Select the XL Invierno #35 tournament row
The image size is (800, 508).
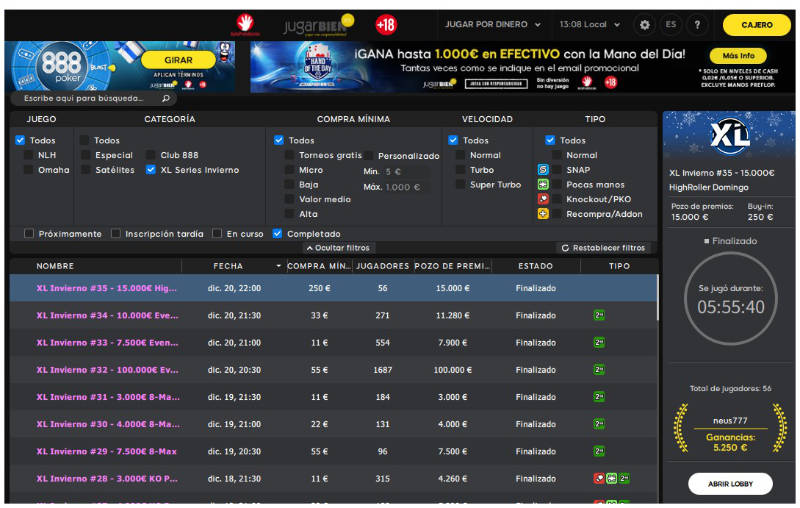click(334, 288)
